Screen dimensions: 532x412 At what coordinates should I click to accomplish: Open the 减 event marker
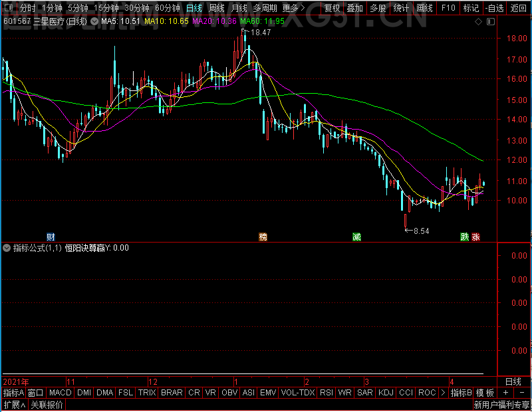click(356, 237)
